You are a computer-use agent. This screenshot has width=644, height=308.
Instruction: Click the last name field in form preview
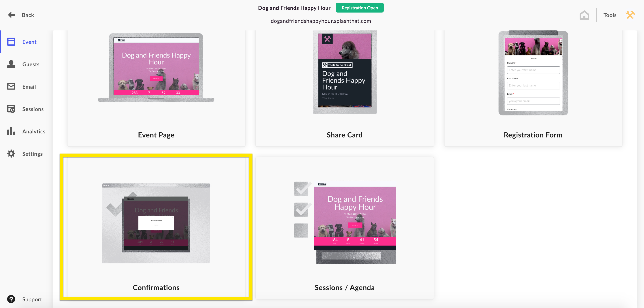tap(533, 86)
